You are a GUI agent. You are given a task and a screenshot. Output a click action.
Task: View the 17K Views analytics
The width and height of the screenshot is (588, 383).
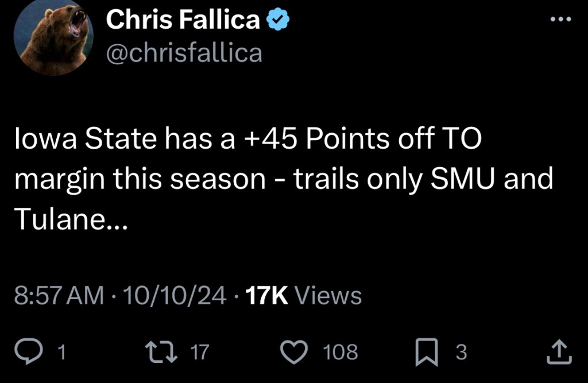click(303, 296)
